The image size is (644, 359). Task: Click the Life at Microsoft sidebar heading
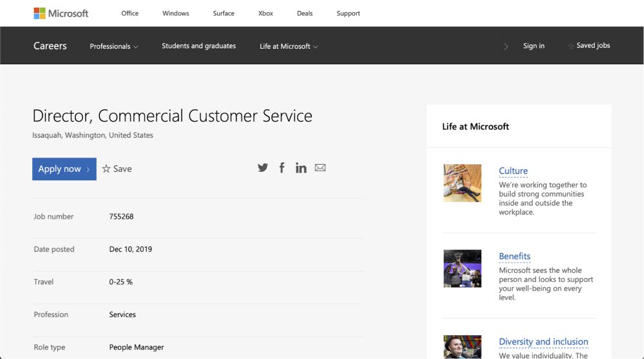(x=476, y=126)
